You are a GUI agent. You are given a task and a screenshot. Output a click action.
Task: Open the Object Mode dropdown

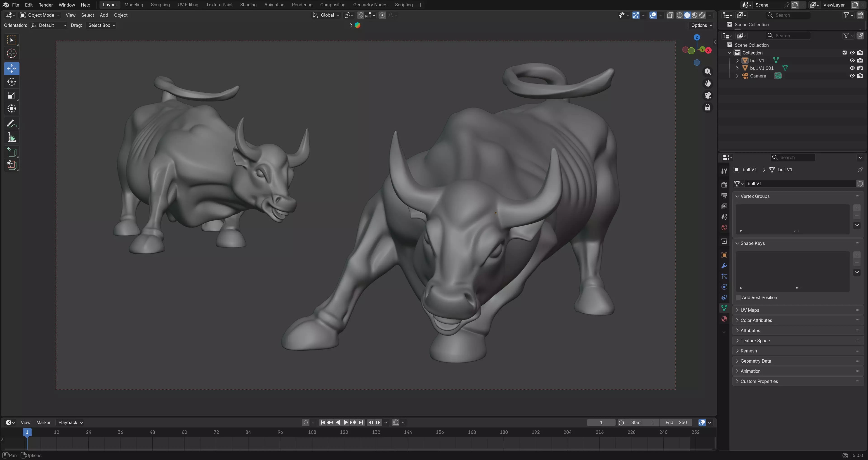(x=40, y=15)
